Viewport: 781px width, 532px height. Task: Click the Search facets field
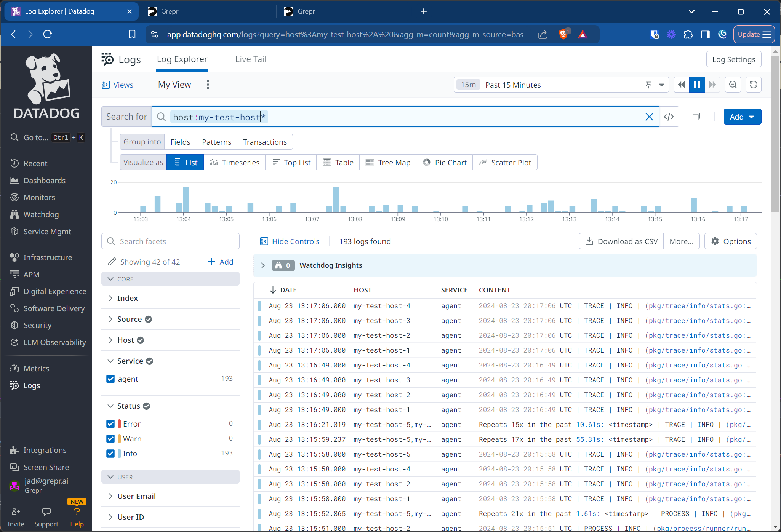click(x=170, y=241)
